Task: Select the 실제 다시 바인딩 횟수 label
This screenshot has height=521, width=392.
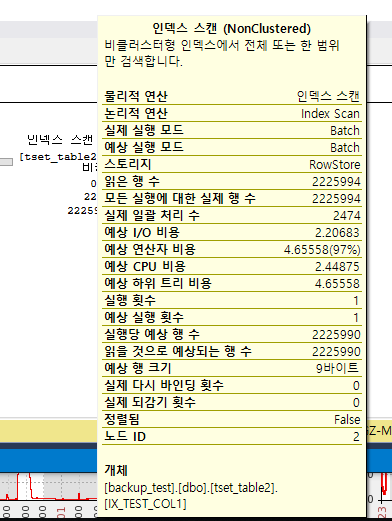Action: [x=164, y=385]
